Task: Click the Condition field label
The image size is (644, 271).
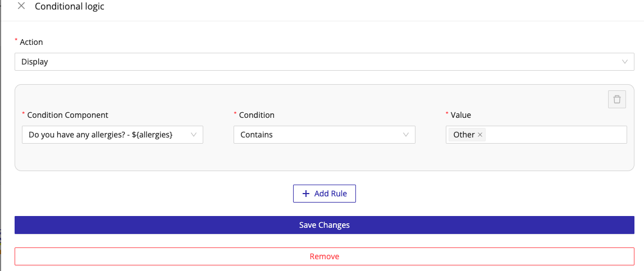Action: 257,115
